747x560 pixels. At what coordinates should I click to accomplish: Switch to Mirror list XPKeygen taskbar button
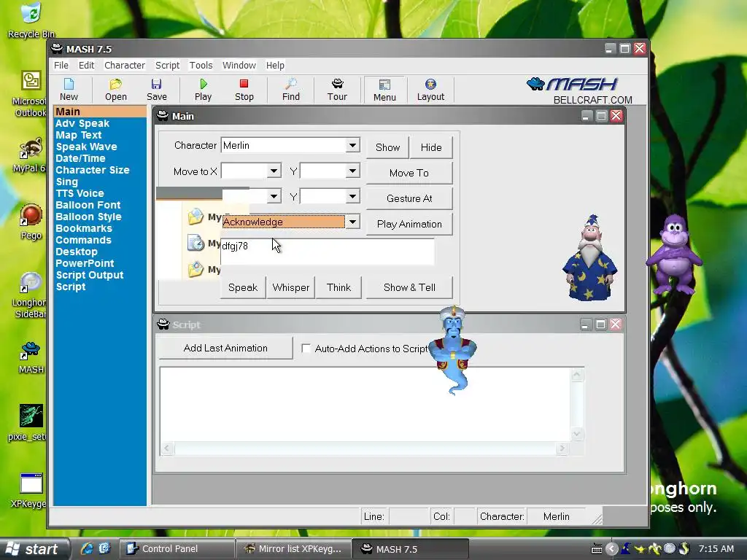click(x=293, y=549)
